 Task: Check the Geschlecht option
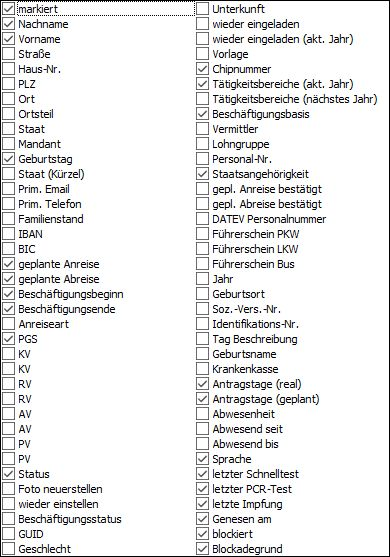coord(9,549)
